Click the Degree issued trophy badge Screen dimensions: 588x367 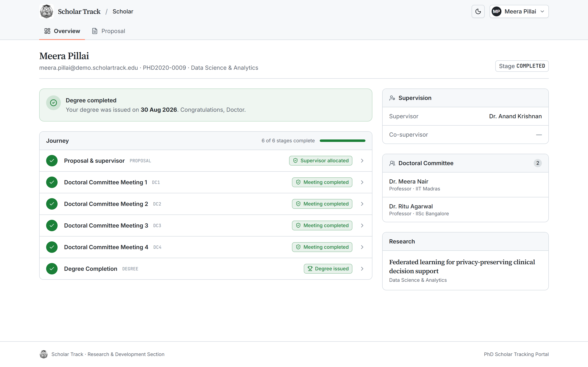tap(328, 269)
